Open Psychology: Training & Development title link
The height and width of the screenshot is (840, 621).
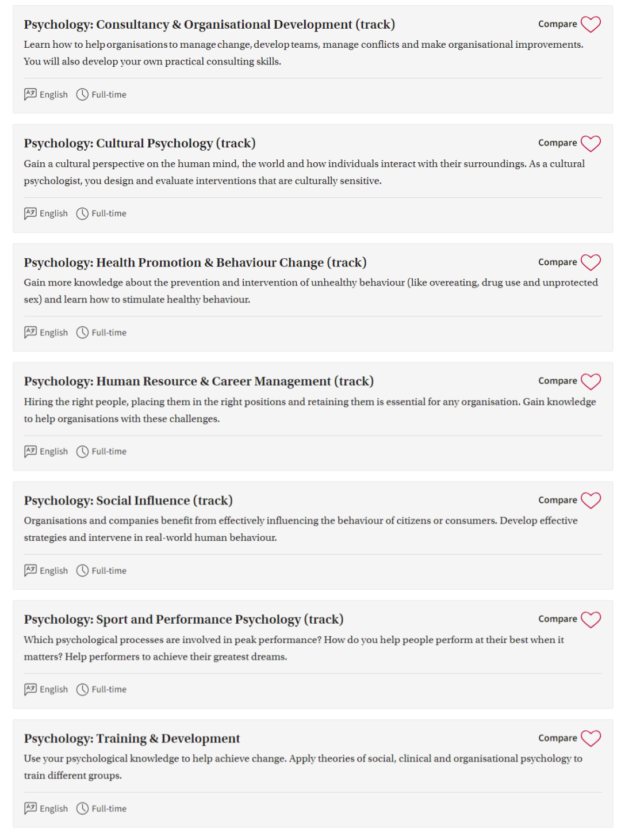coord(132,738)
